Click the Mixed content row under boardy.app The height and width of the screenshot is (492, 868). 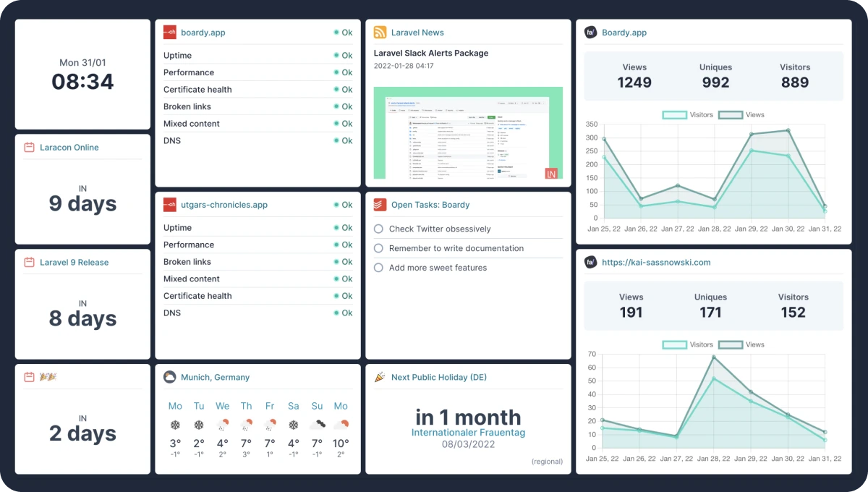pos(258,124)
